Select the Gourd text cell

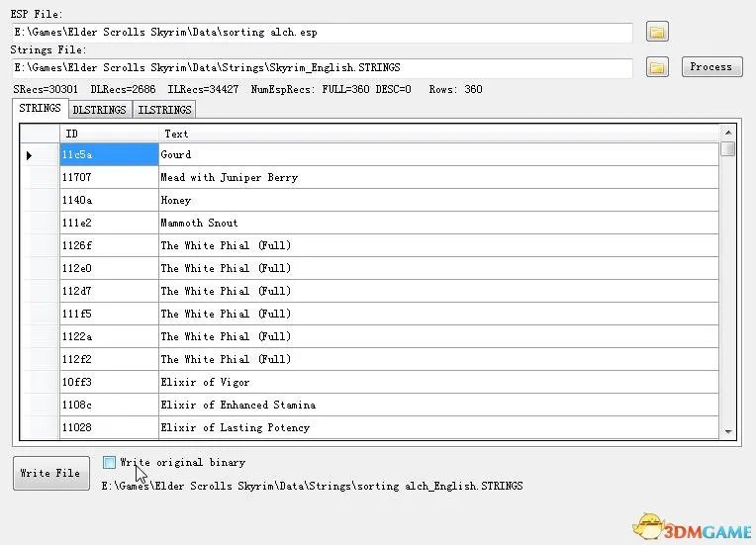click(438, 154)
